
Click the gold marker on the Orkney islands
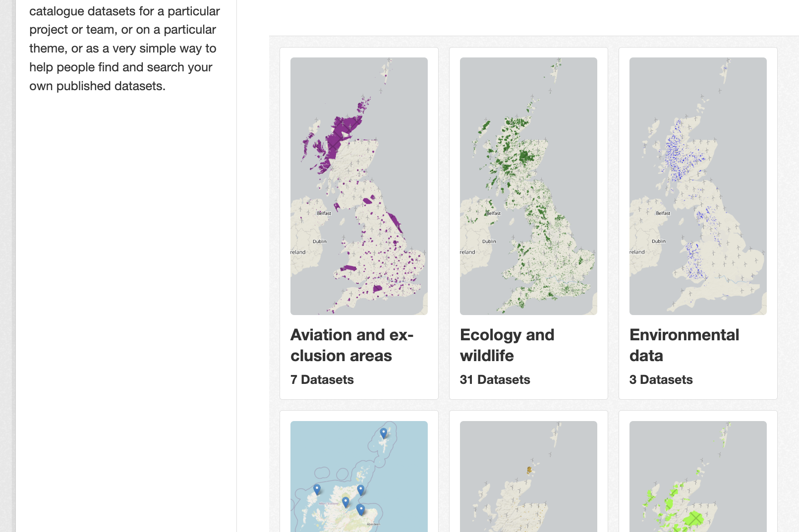529,470
